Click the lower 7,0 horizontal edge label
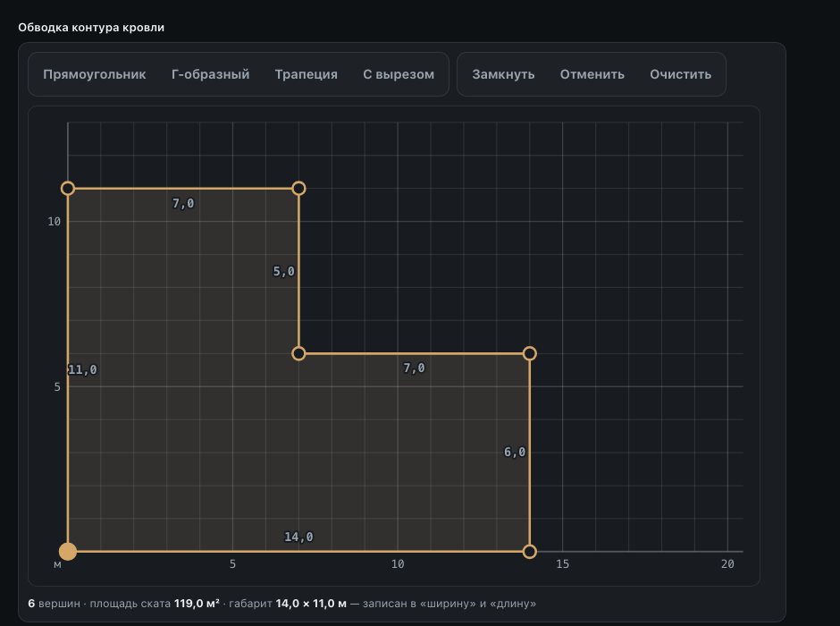The height and width of the screenshot is (626, 840). pos(414,368)
